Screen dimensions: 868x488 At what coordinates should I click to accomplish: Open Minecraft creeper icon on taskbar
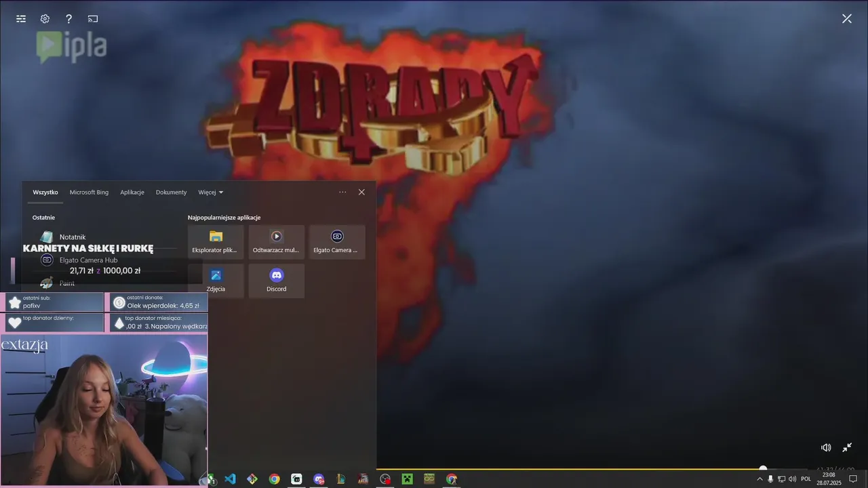(x=407, y=479)
